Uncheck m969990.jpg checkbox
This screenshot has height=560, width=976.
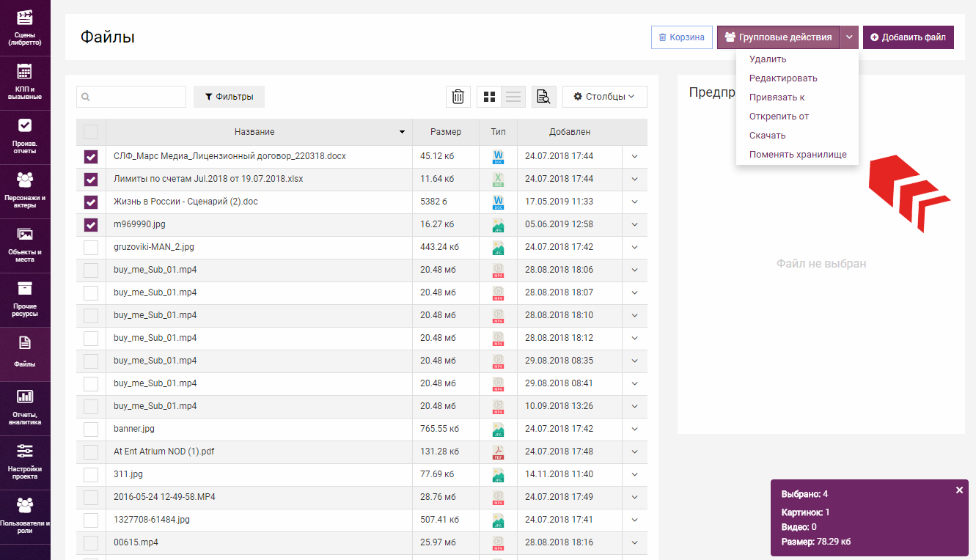[x=91, y=224]
